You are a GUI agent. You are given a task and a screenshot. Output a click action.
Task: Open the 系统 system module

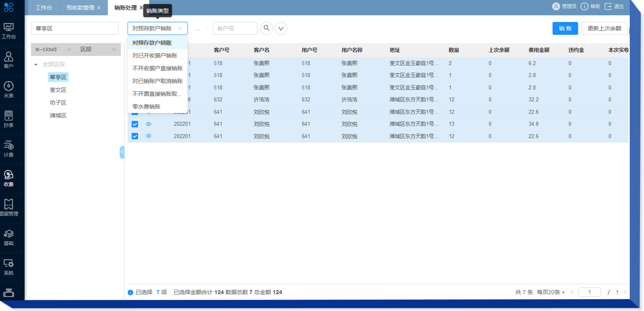[x=8, y=267]
